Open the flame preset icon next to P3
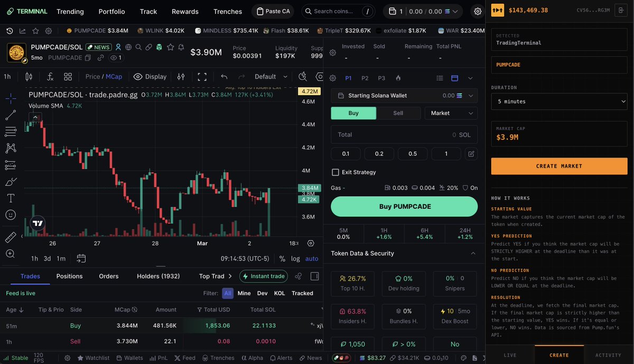The image size is (634, 364). coord(398,78)
